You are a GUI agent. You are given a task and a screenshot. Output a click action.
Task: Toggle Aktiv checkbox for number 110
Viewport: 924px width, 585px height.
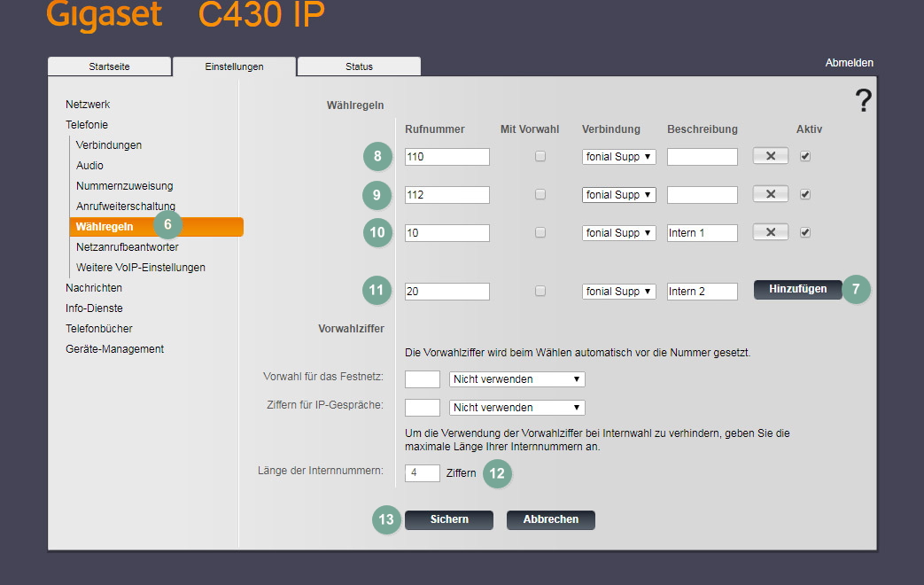[x=805, y=156]
